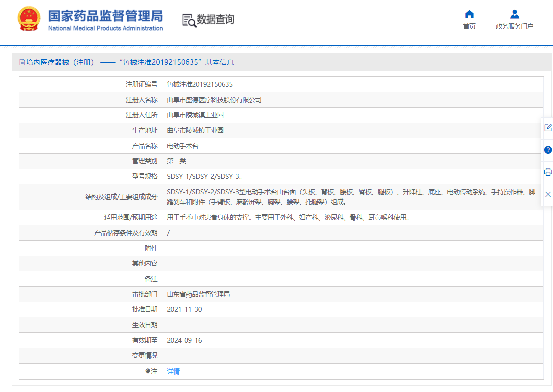Click 注册人住所 value 曲阜市陵城镇工业园
This screenshot has height=392, width=553.
[x=195, y=115]
